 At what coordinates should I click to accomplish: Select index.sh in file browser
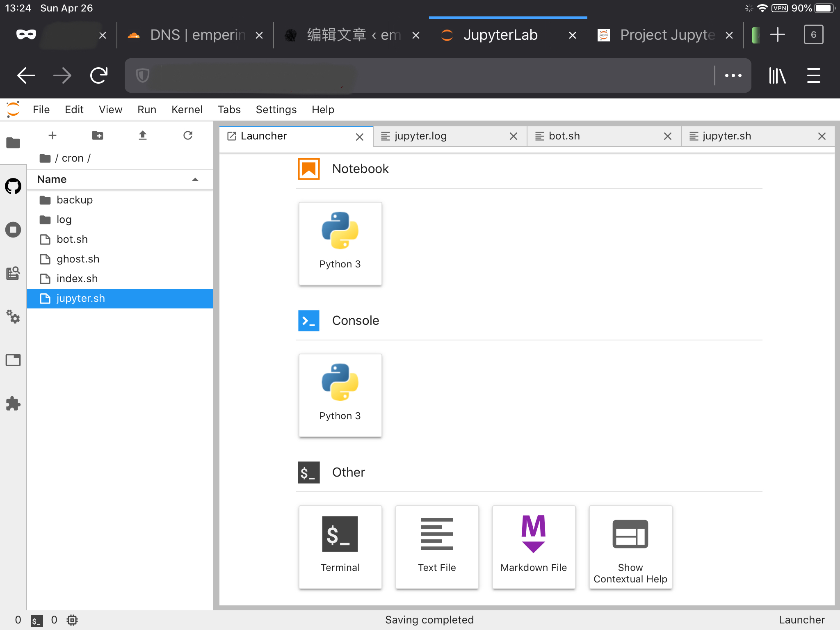tap(120, 278)
